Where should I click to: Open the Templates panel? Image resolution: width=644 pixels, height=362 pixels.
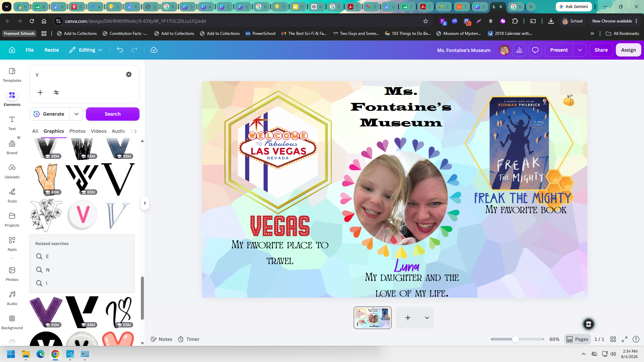pos(12,75)
